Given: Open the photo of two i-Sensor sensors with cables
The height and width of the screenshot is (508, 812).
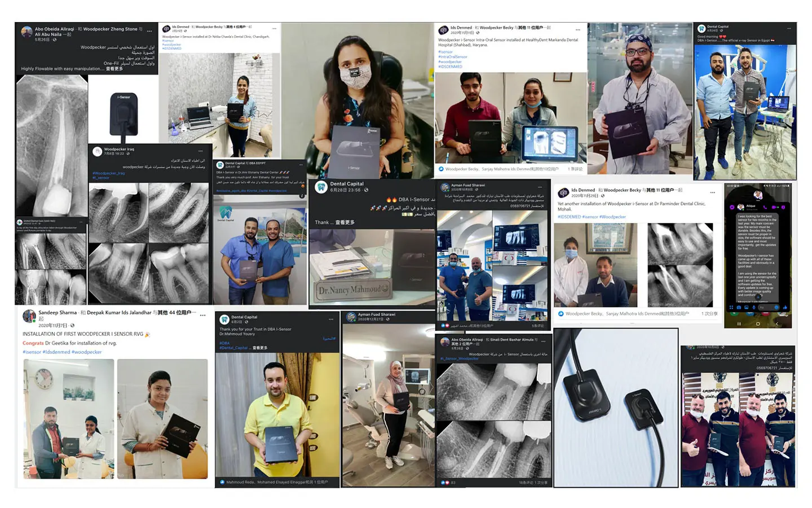Looking at the screenshot, I should tap(616, 408).
